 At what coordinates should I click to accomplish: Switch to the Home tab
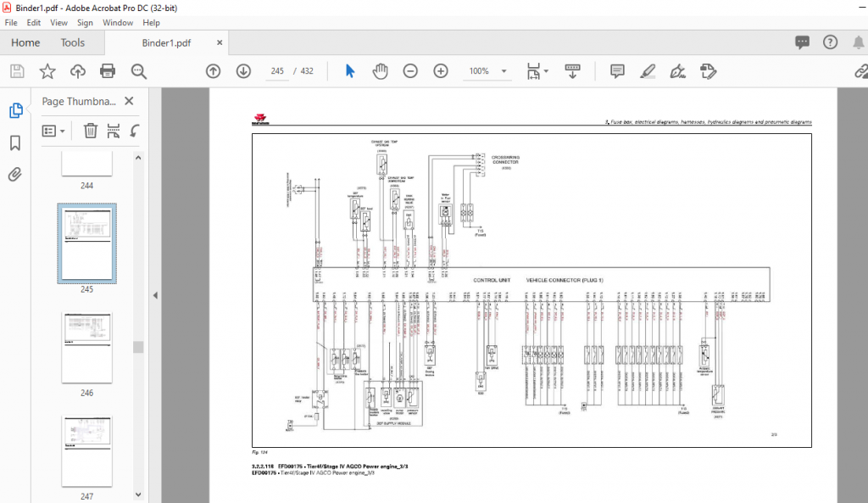click(25, 42)
